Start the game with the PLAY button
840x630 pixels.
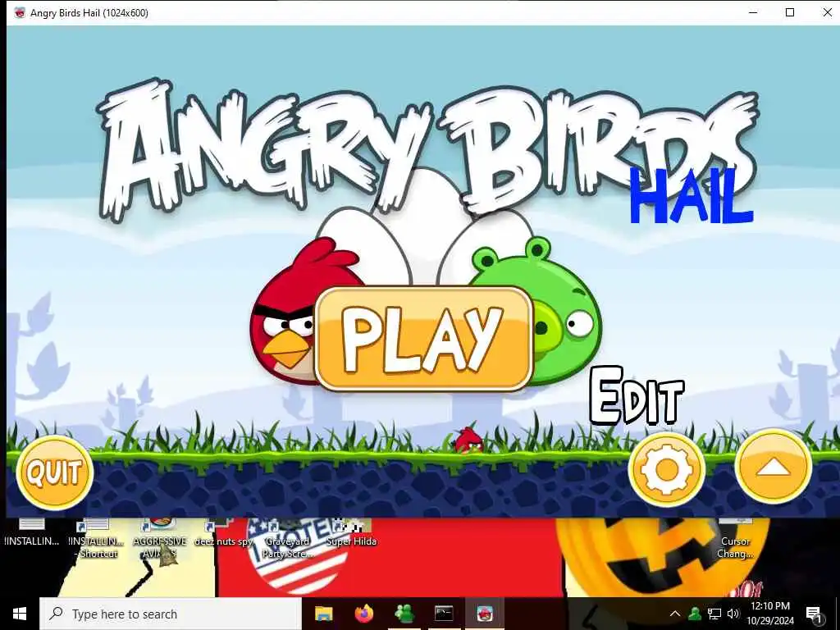coord(424,339)
